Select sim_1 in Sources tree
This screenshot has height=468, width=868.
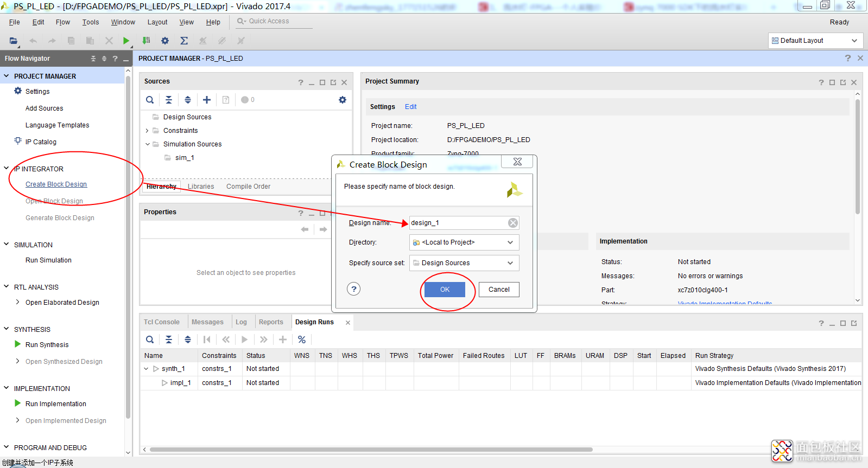185,158
